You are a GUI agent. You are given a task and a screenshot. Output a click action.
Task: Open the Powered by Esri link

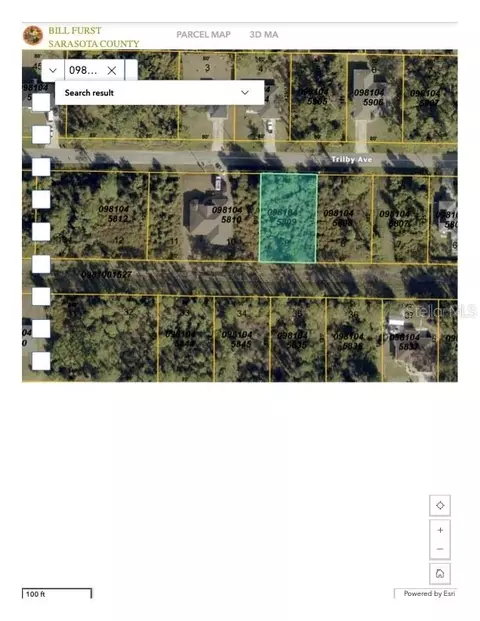point(429,593)
